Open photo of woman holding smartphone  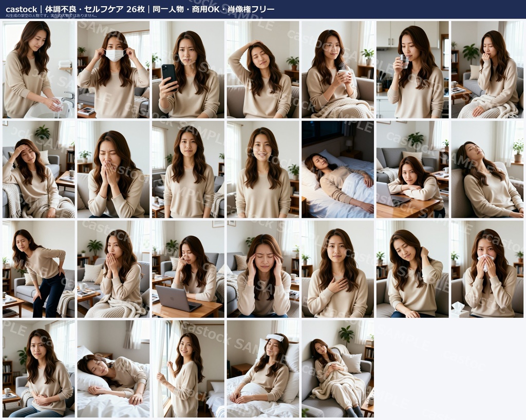pyautogui.click(x=188, y=69)
